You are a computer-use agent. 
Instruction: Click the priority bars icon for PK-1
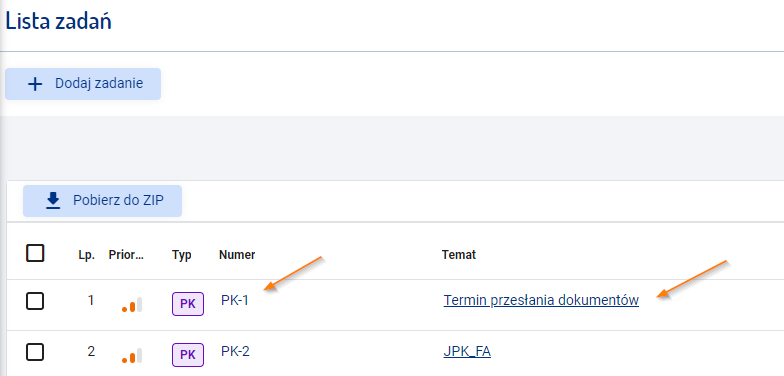(x=132, y=304)
